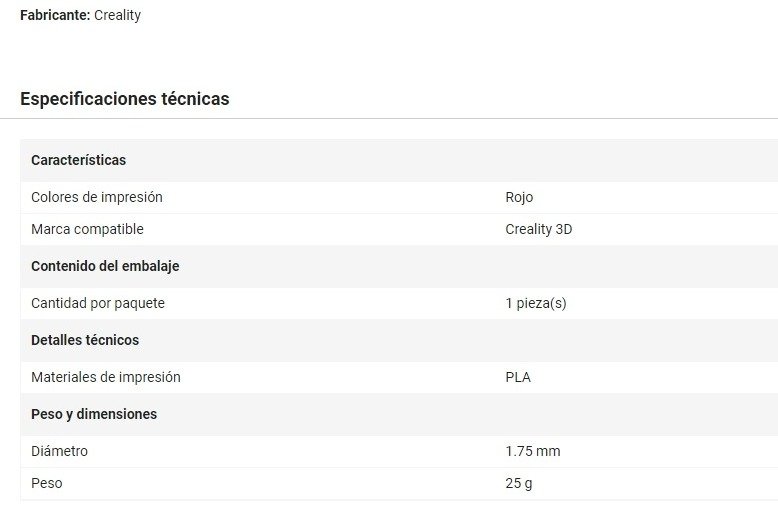The height and width of the screenshot is (506, 778).
Task: Select the Creality 3D value
Action: pos(539,229)
